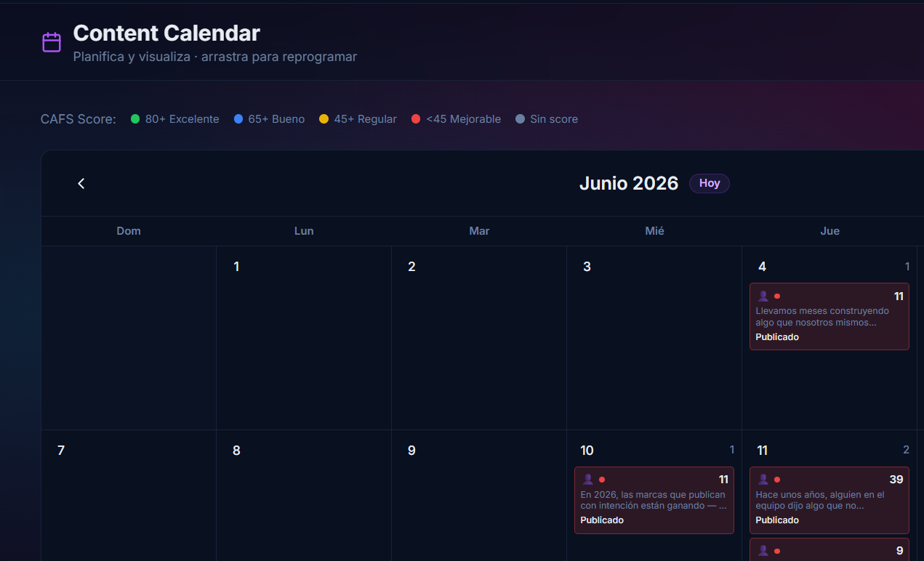Screen dimensions: 924x561
Task: Click the "Junio 2026" month title
Action: (x=629, y=183)
